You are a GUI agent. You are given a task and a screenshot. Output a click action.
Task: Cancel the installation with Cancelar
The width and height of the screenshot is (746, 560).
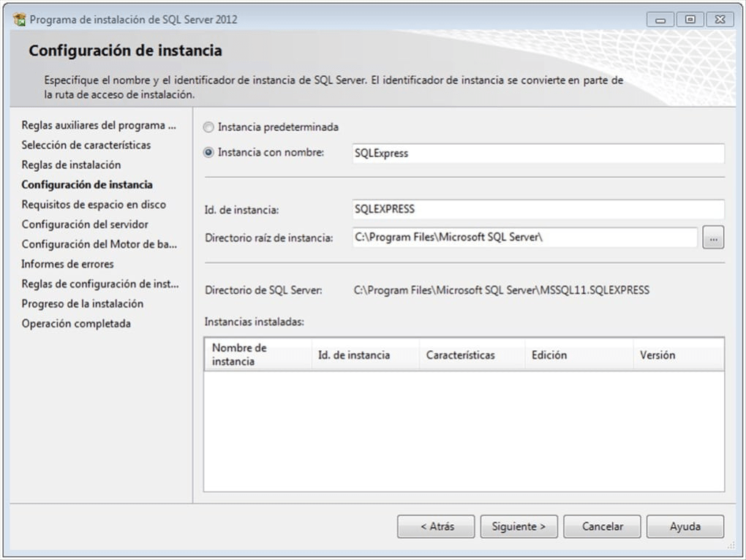[x=603, y=526]
